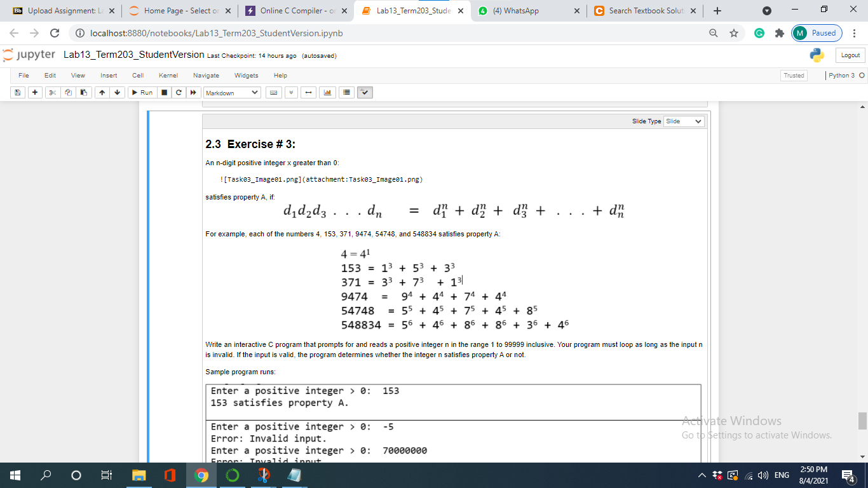Open the Kernel menu
This screenshot has height=488, width=868.
tap(168, 75)
